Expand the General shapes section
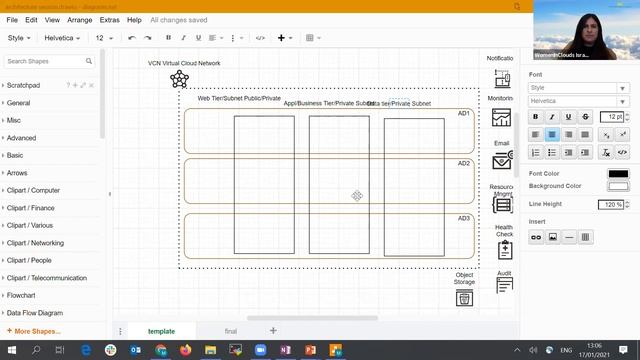Image resolution: width=640 pixels, height=360 pixels. point(18,103)
